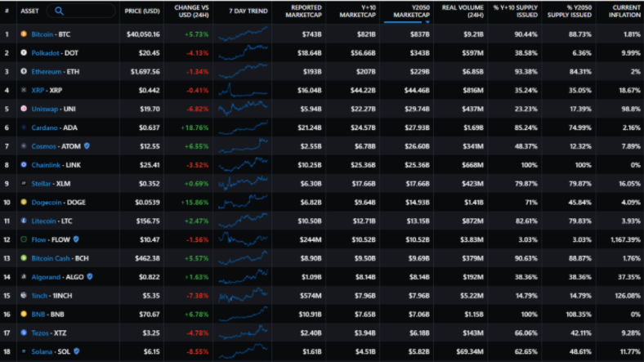Click Polkadot's $343B Y2050 marketcap
The image size is (644, 362).
[x=419, y=53]
